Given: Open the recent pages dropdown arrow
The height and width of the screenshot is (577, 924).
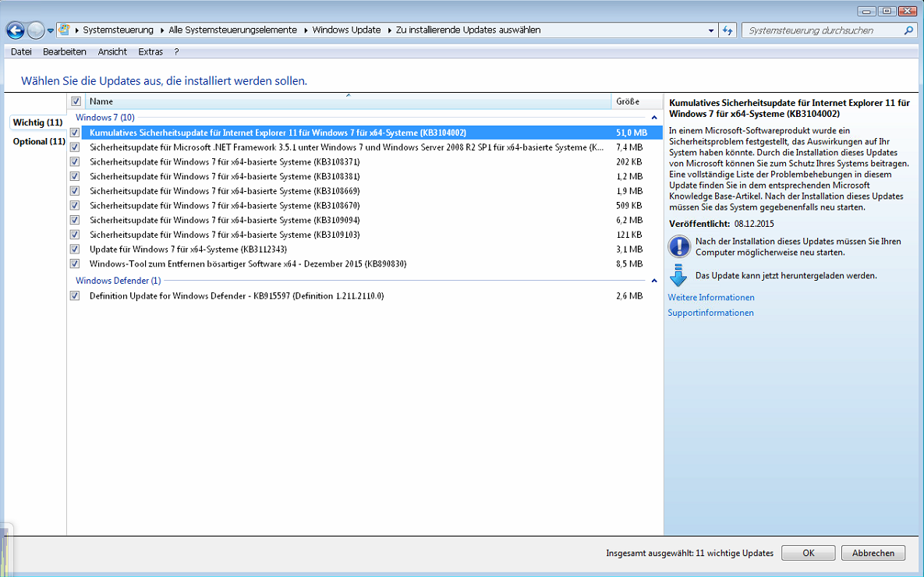Looking at the screenshot, I should tap(51, 30).
